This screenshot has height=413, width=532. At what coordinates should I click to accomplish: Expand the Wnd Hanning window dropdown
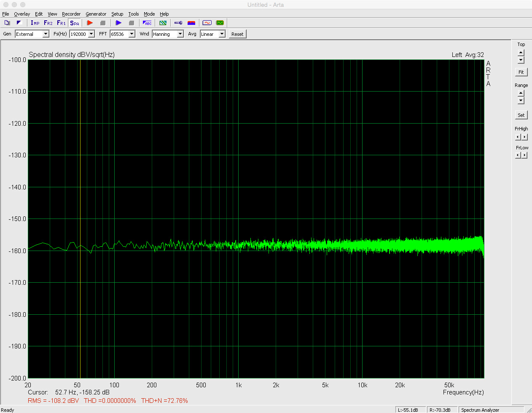180,34
